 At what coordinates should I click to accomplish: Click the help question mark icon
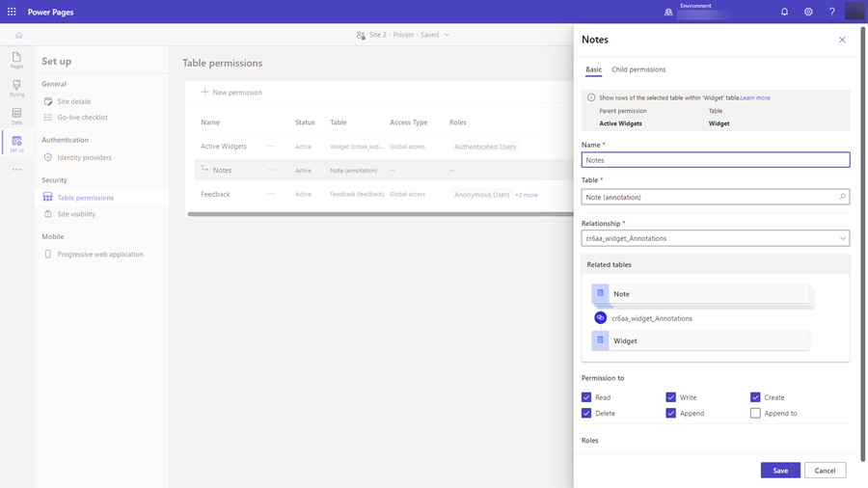coord(831,12)
